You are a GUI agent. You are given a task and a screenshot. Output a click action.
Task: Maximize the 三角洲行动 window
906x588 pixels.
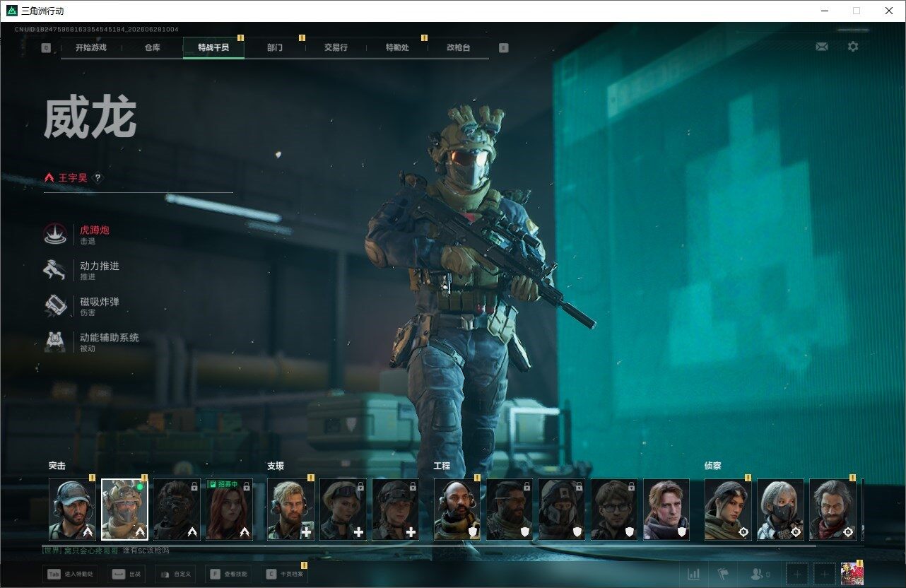coord(857,11)
